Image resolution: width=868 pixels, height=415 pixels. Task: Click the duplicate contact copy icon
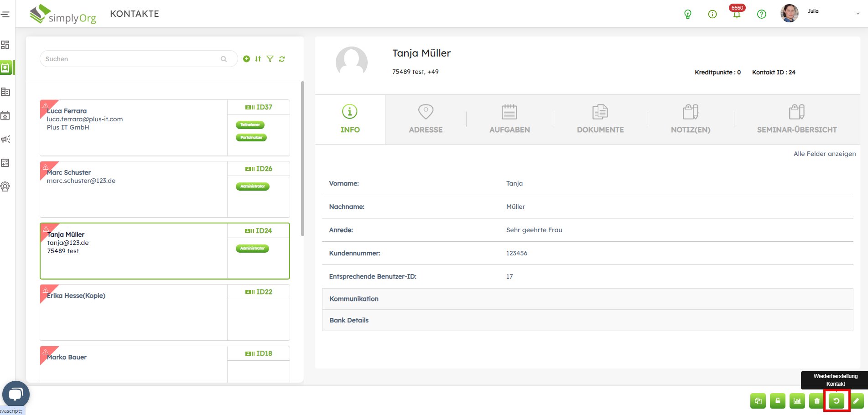[758, 401]
